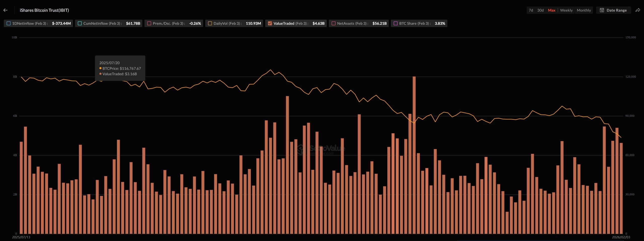The height and width of the screenshot is (241, 644).
Task: Enable the 1DNetInflow checkbox
Action: (x=9, y=23)
